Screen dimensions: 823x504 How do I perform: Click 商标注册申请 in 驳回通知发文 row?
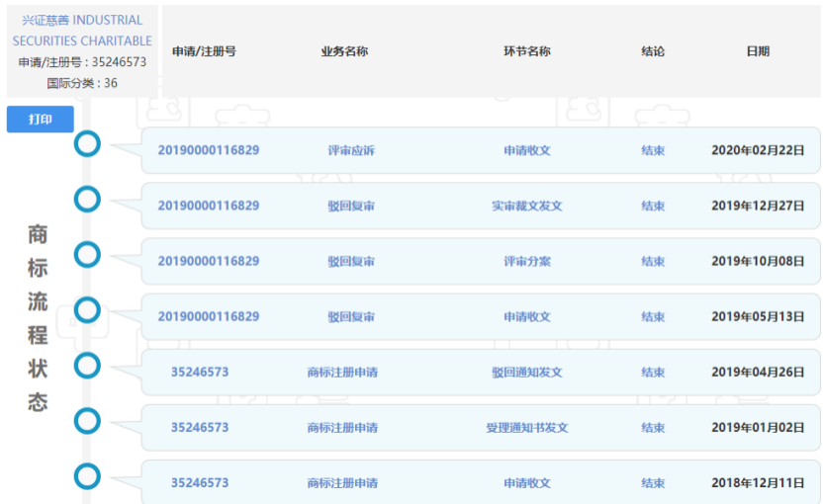[342, 373]
